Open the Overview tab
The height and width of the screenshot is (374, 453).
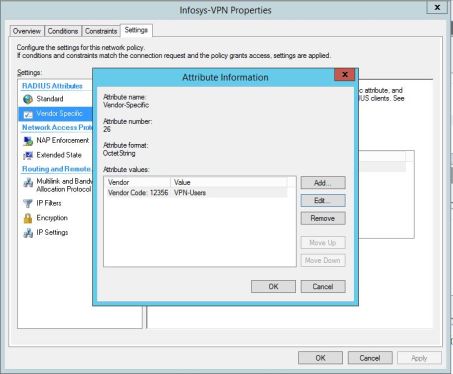click(x=27, y=31)
